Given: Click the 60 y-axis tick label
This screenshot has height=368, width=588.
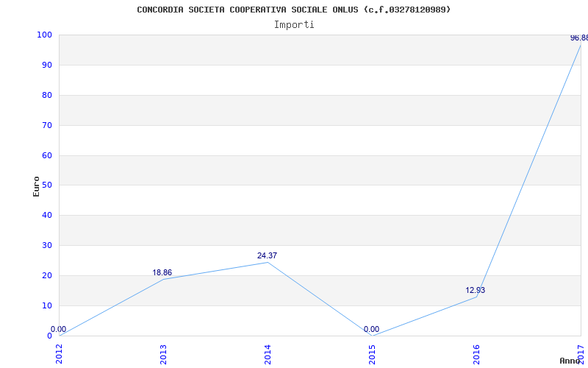Looking at the screenshot, I should 46,155.
